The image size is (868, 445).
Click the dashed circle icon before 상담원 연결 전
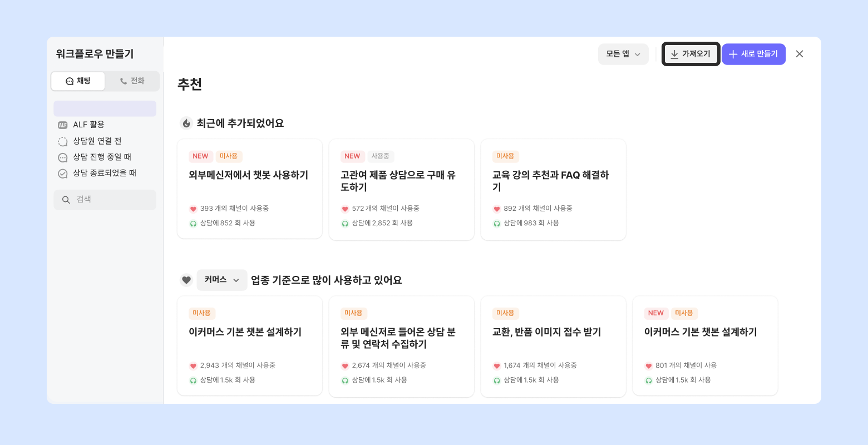tap(63, 141)
